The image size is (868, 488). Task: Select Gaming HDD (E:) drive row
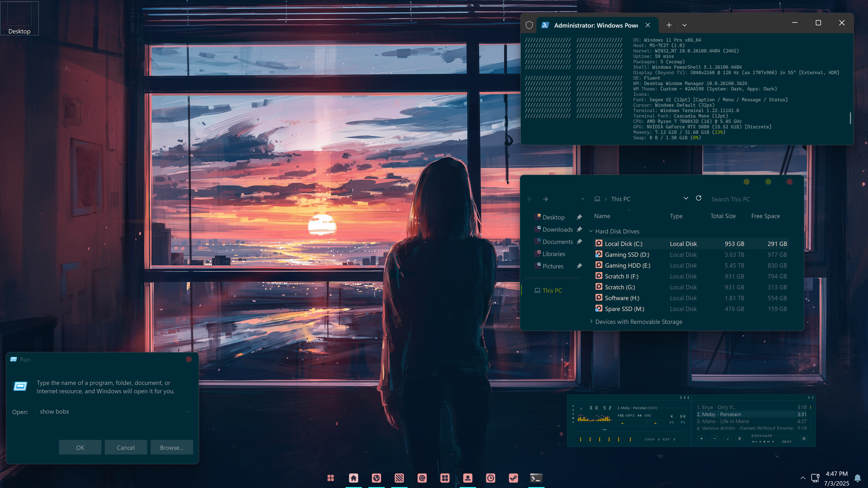pyautogui.click(x=691, y=265)
